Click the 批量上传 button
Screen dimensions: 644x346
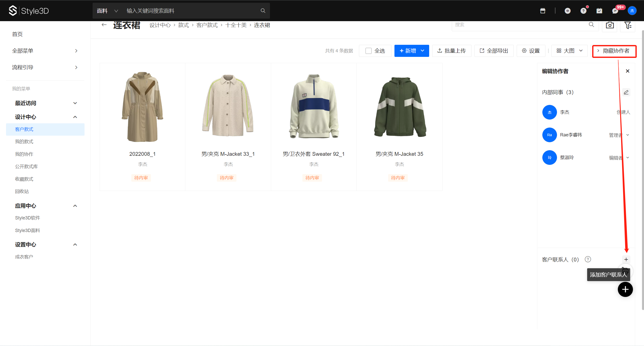pyautogui.click(x=452, y=51)
